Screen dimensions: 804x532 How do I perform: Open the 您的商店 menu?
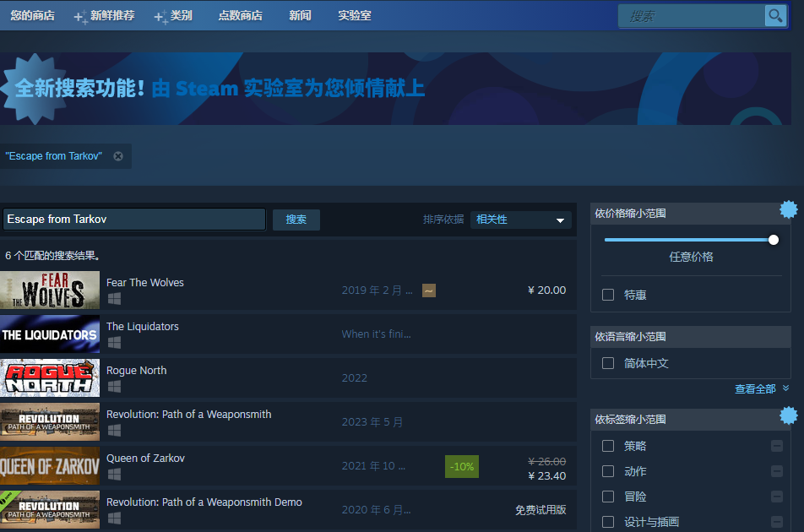coord(32,15)
